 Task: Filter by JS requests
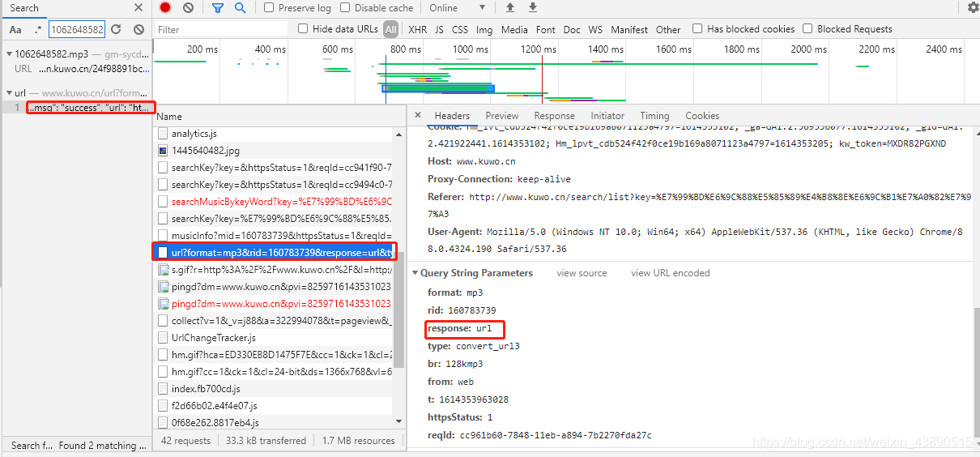point(439,29)
